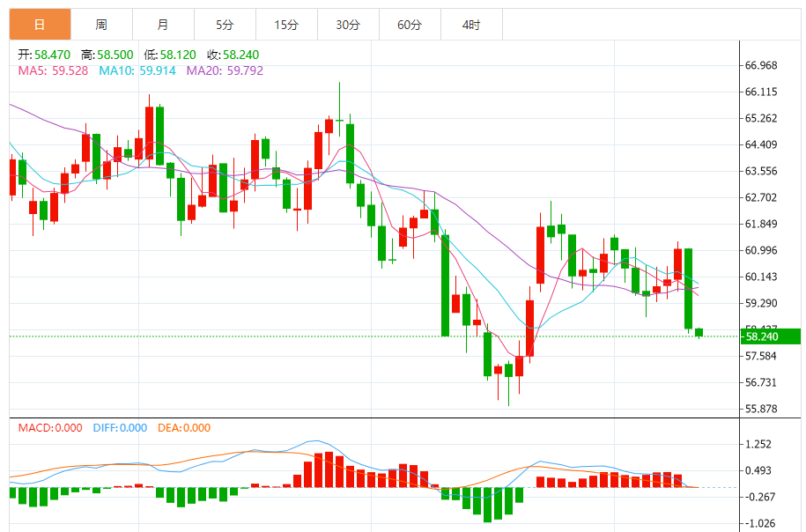Select the 日 daily timeframe tab
806x532 pixels.
tap(41, 25)
